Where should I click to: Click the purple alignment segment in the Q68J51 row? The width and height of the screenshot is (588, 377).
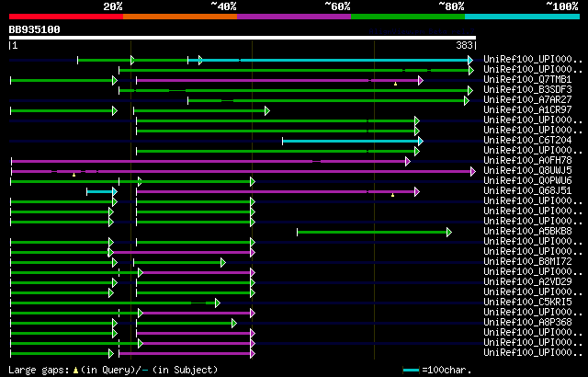tap(276, 191)
